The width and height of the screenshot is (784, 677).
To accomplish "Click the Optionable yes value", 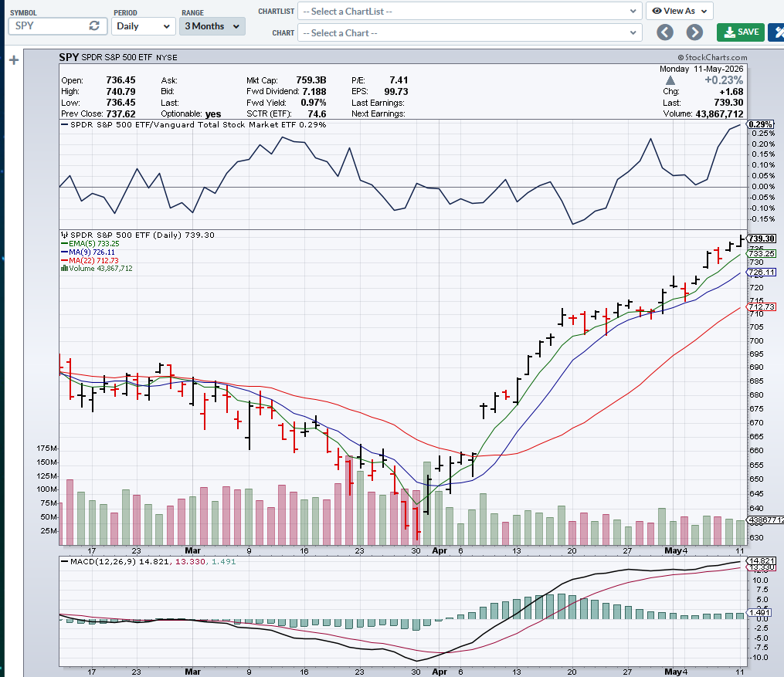I will coord(213,114).
